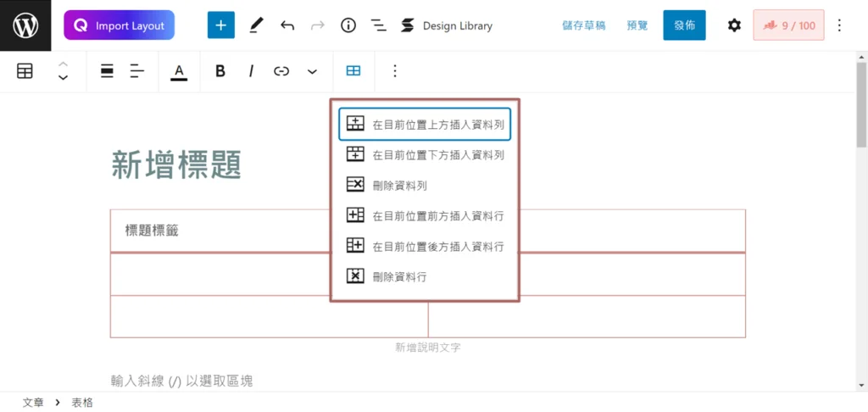Select 在目前位置下方插入資料列
The image size is (868, 412).
click(425, 155)
